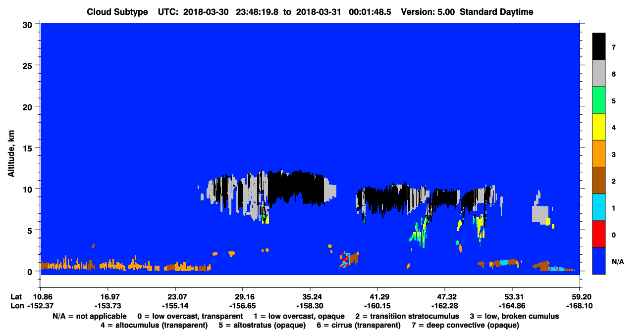Click the latitude value '35.24'
This screenshot has height=330, width=644.
coord(310,297)
